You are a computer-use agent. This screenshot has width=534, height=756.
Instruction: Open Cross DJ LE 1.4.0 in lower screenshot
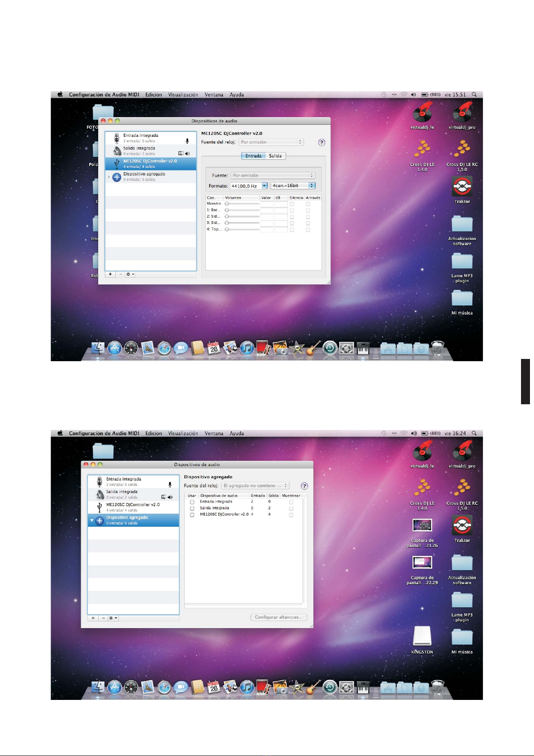pyautogui.click(x=422, y=488)
